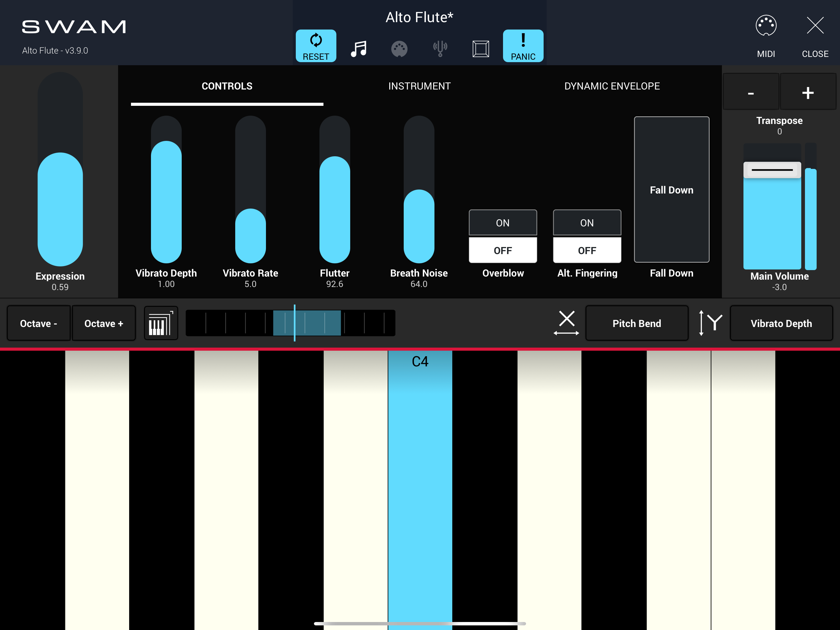The image size is (840, 630).
Task: Click the Vibrato Depth slider
Action: click(166, 189)
